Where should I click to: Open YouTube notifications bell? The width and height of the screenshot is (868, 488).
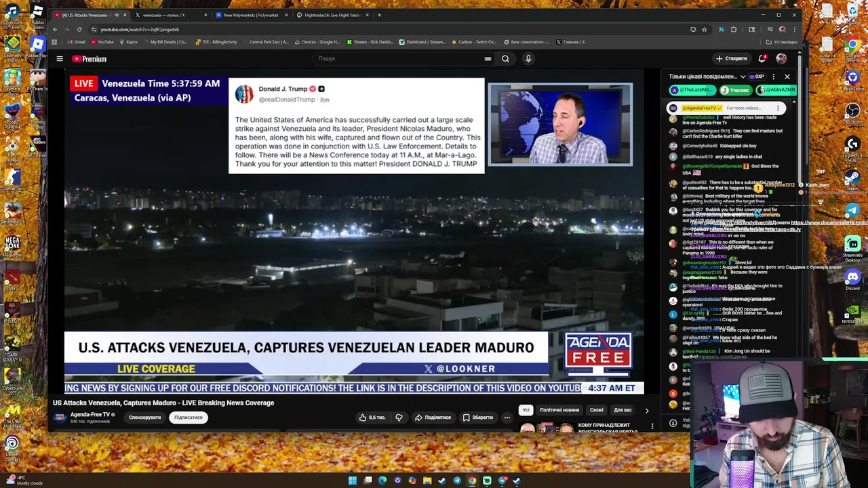762,59
